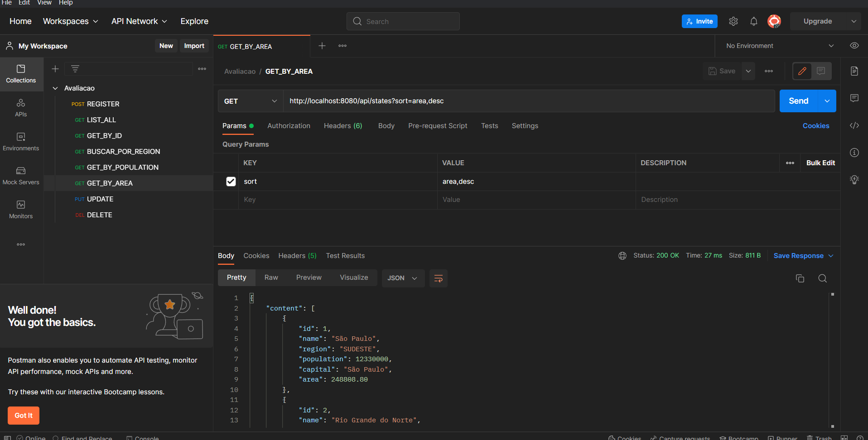This screenshot has width=868, height=440.
Task: Open the request Settings tab
Action: [x=525, y=126]
